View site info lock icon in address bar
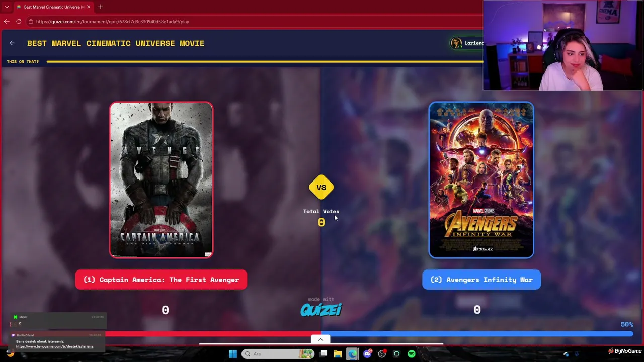Image resolution: width=644 pixels, height=362 pixels. pyautogui.click(x=31, y=22)
